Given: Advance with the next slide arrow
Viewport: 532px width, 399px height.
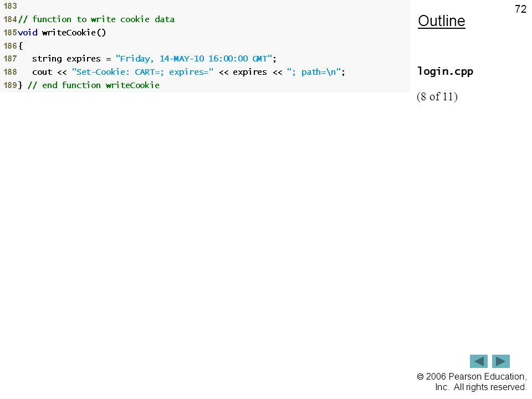Looking at the screenshot, I should tap(501, 361).
